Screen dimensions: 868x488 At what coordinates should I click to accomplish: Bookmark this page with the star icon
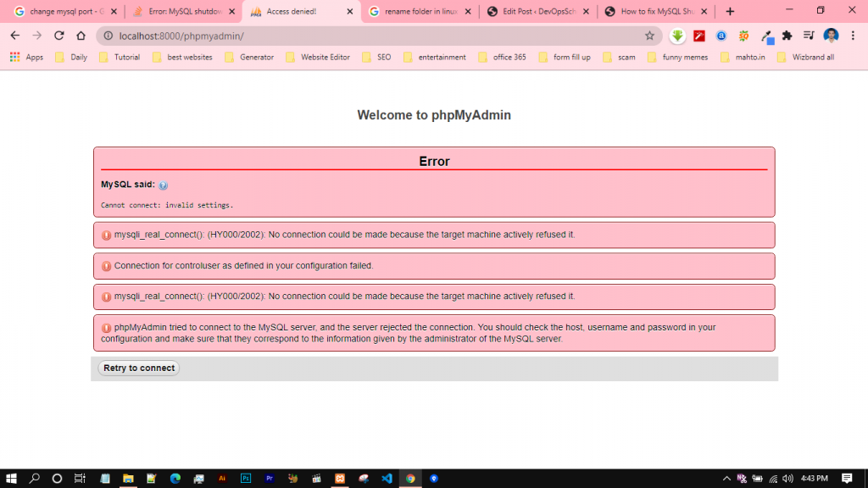(x=649, y=36)
